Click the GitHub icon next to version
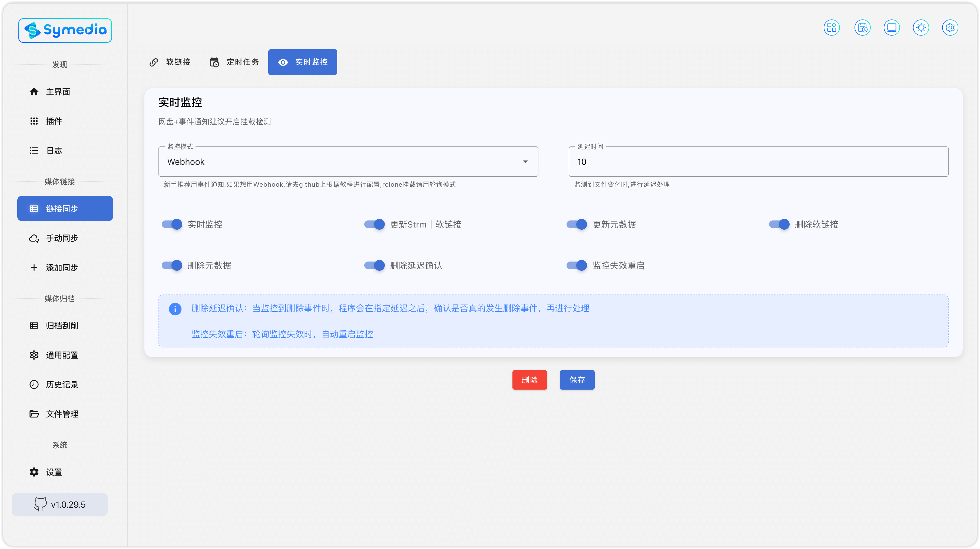 [x=40, y=504]
